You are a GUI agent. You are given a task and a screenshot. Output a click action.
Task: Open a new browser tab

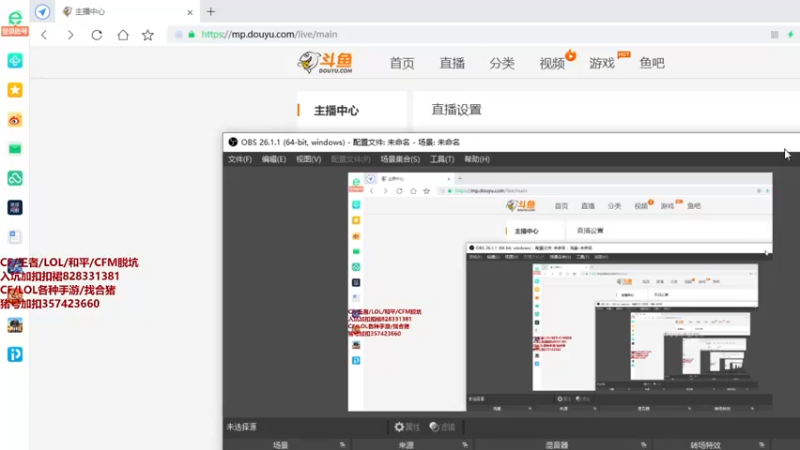211,11
